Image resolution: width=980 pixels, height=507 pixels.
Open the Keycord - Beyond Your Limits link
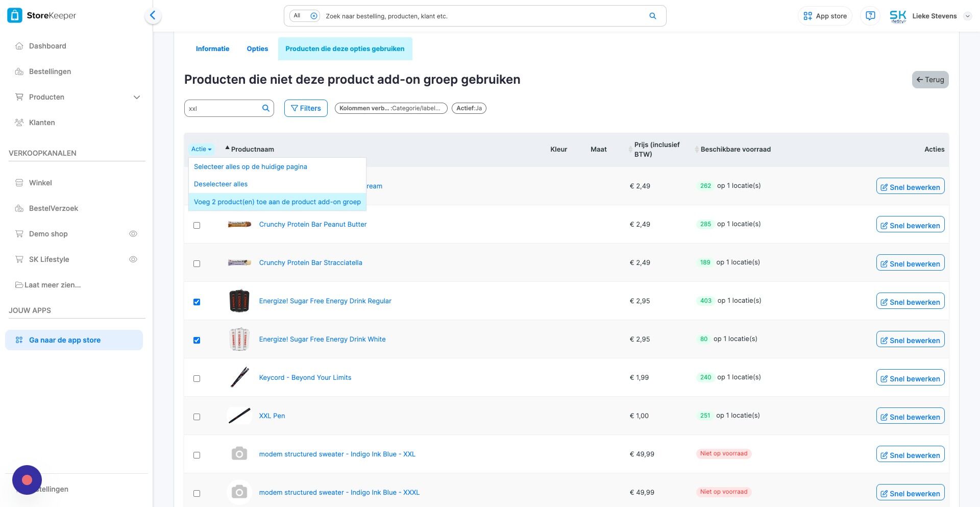[305, 377]
